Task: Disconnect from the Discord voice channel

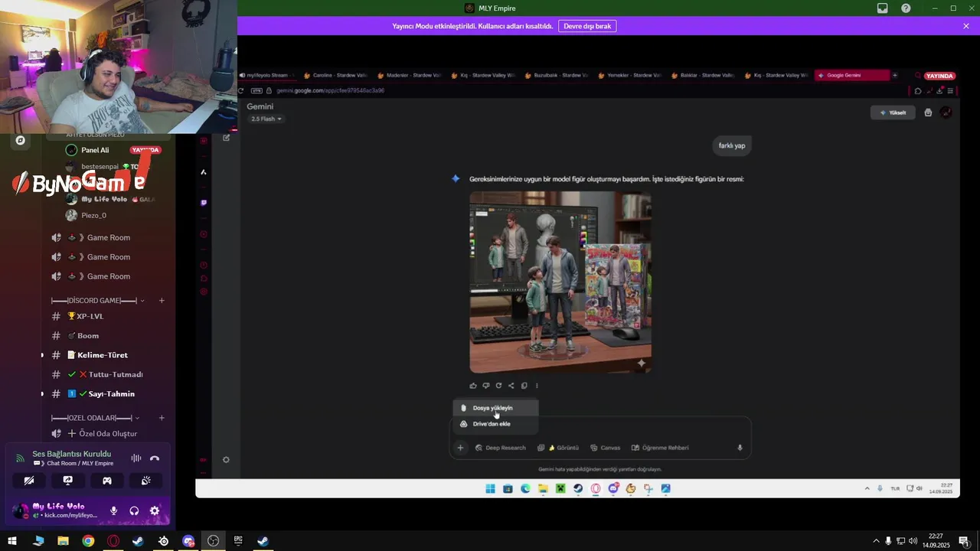Action: (x=155, y=458)
